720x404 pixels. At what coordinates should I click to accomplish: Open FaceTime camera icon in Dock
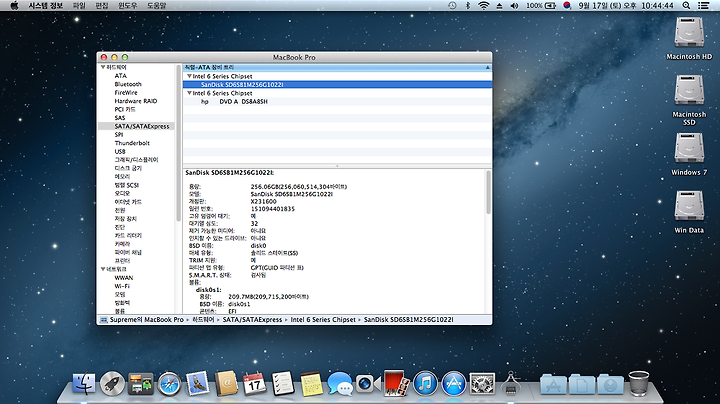[x=368, y=384]
